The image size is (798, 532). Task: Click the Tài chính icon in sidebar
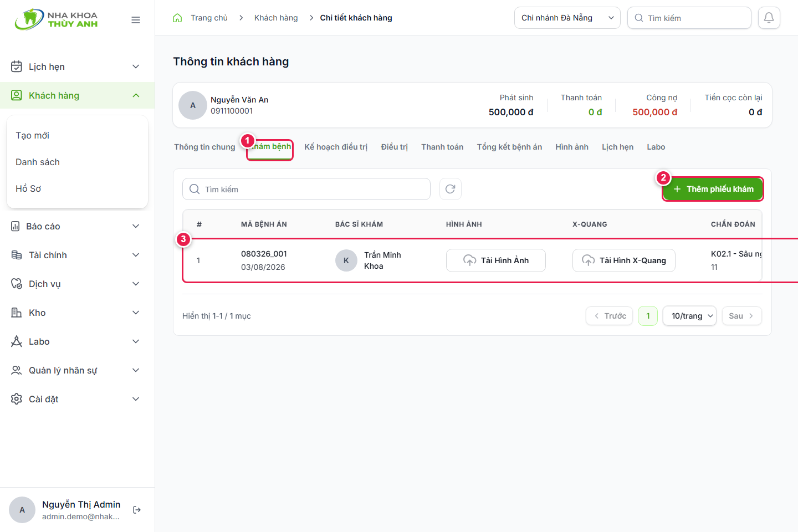tap(17, 255)
